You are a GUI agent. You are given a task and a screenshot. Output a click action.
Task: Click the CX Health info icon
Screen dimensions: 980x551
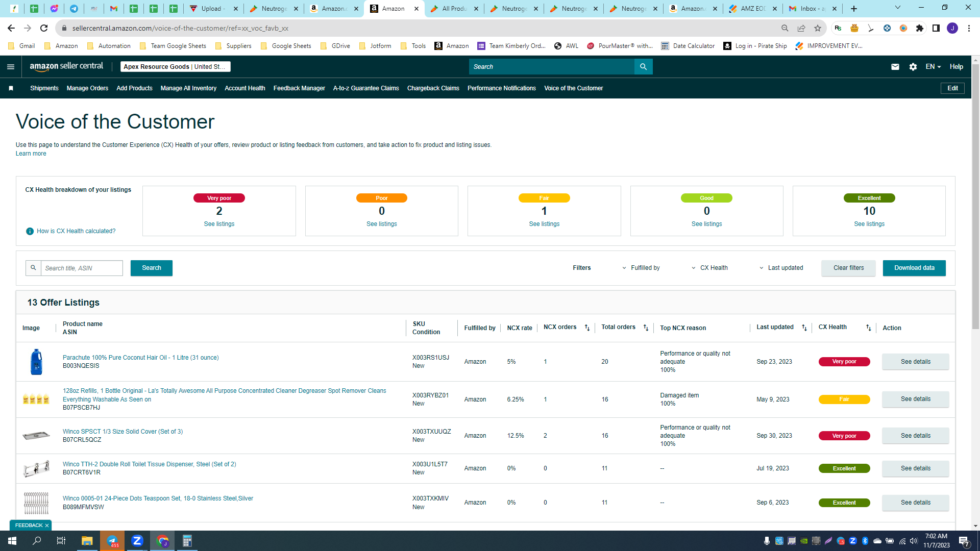30,231
